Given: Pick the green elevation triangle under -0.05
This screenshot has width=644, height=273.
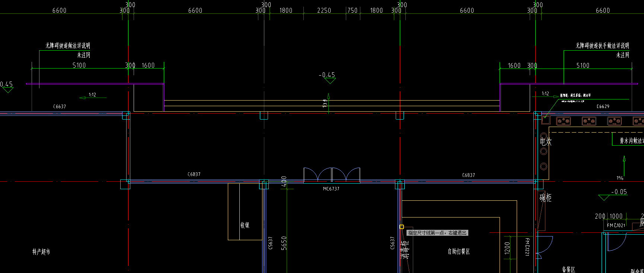Looking at the screenshot, I should point(604,197).
